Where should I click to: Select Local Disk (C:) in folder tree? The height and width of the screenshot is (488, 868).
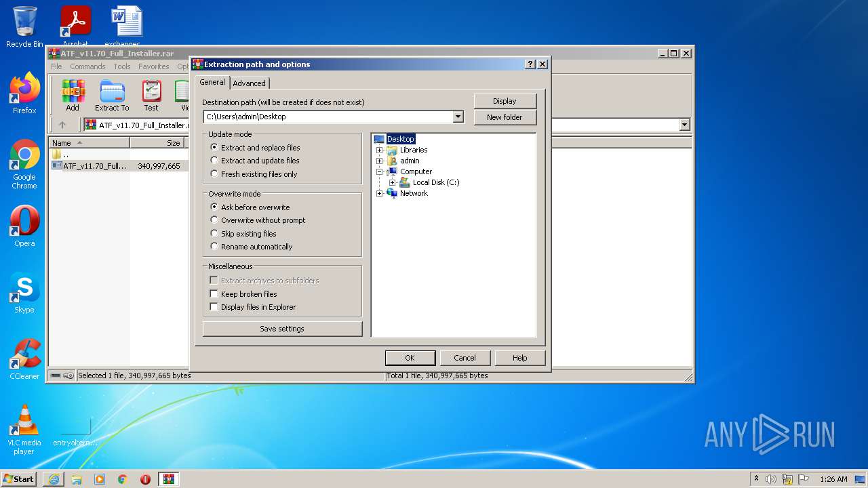coord(436,182)
